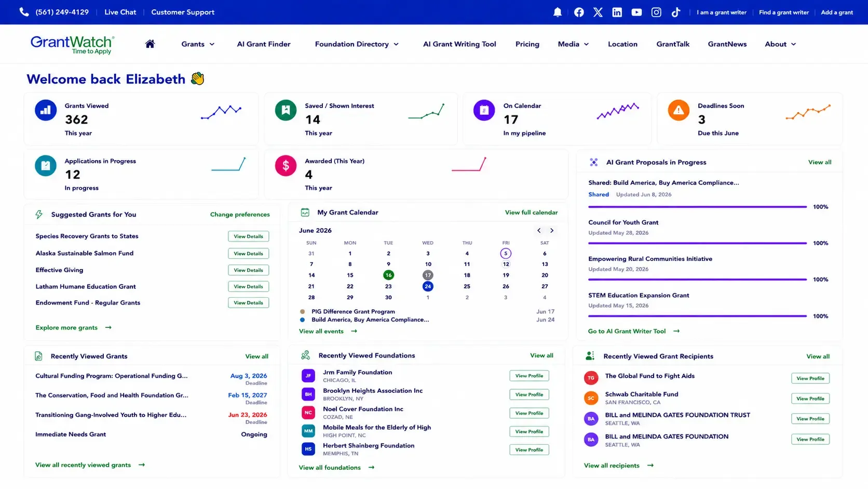Expand the Foundation Directory dropdown
The image size is (868, 489).
357,44
